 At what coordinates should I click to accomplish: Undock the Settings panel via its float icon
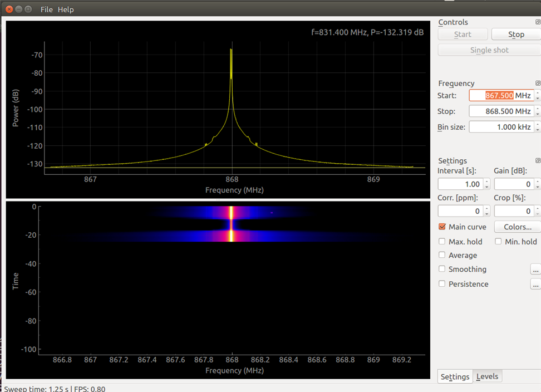coord(538,161)
